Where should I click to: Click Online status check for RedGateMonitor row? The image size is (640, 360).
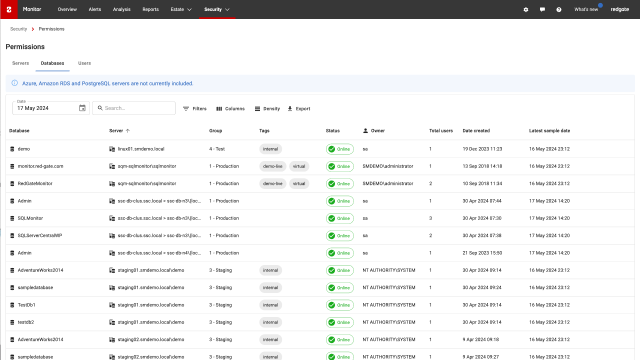tap(331, 184)
